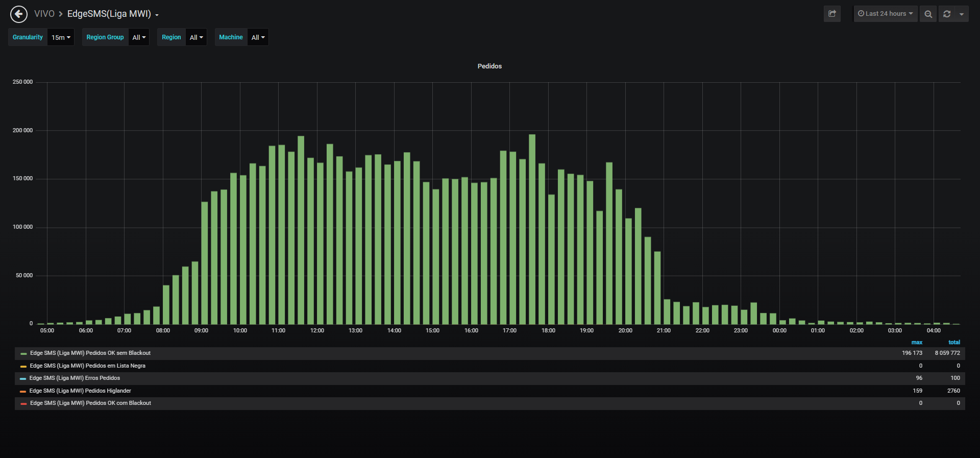
Task: Go back using the circled arrow icon
Action: (19, 14)
